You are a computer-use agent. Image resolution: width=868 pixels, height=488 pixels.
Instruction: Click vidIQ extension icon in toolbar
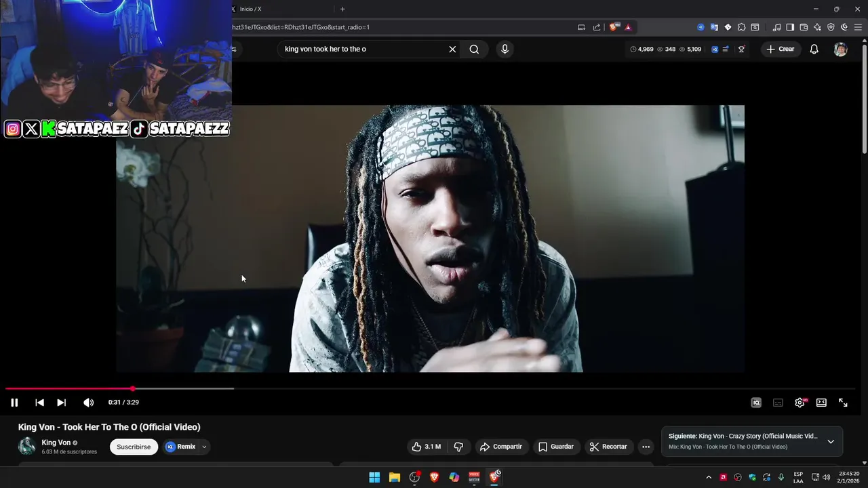point(701,27)
